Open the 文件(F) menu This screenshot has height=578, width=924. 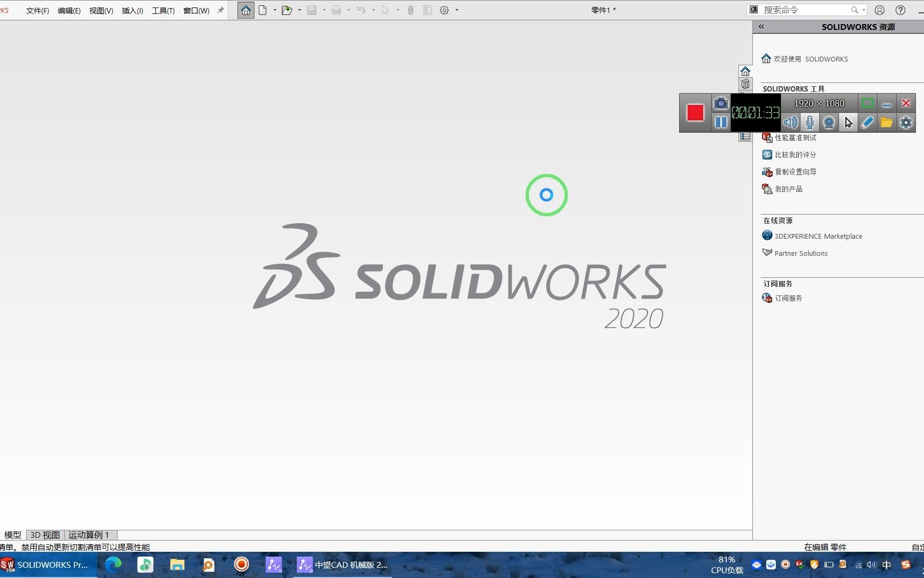click(x=37, y=11)
